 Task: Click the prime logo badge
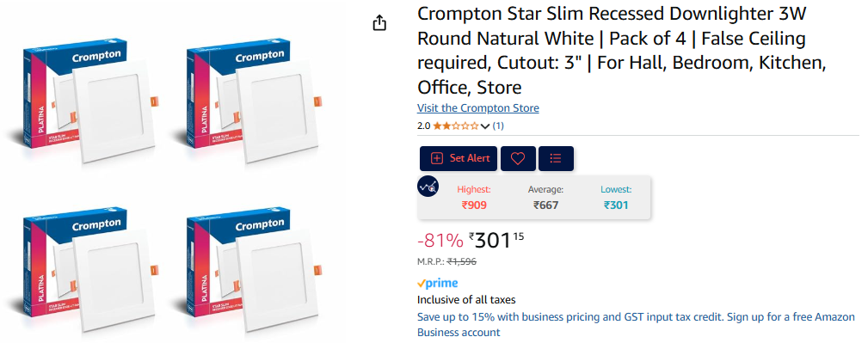click(x=437, y=283)
